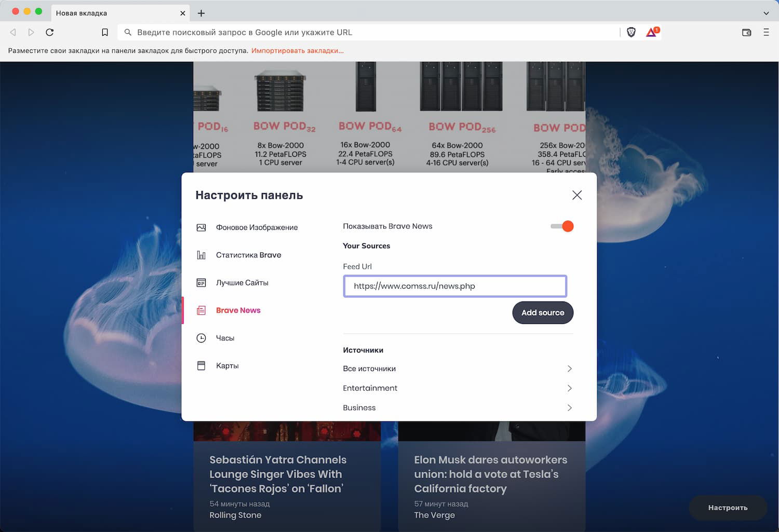The height and width of the screenshot is (532, 779).
Task: Expand the 'Business' sources row
Action: tap(458, 408)
